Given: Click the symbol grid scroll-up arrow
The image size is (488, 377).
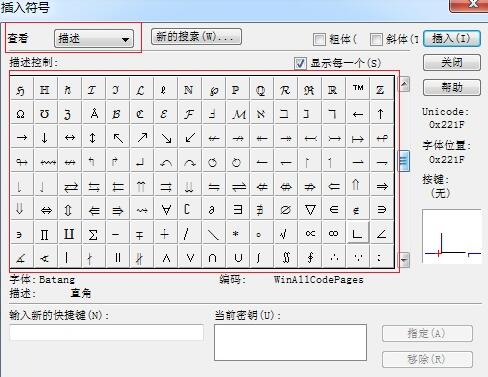Looking at the screenshot, I should pos(404,84).
